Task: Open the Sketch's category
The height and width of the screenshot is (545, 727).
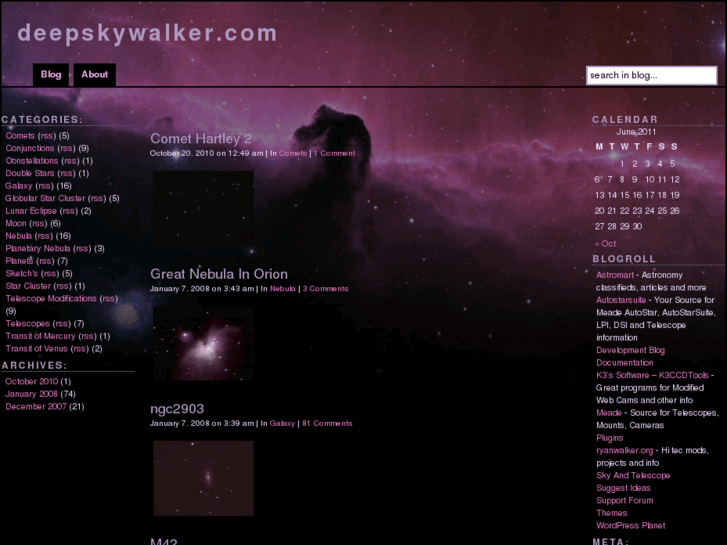Action: click(21, 273)
